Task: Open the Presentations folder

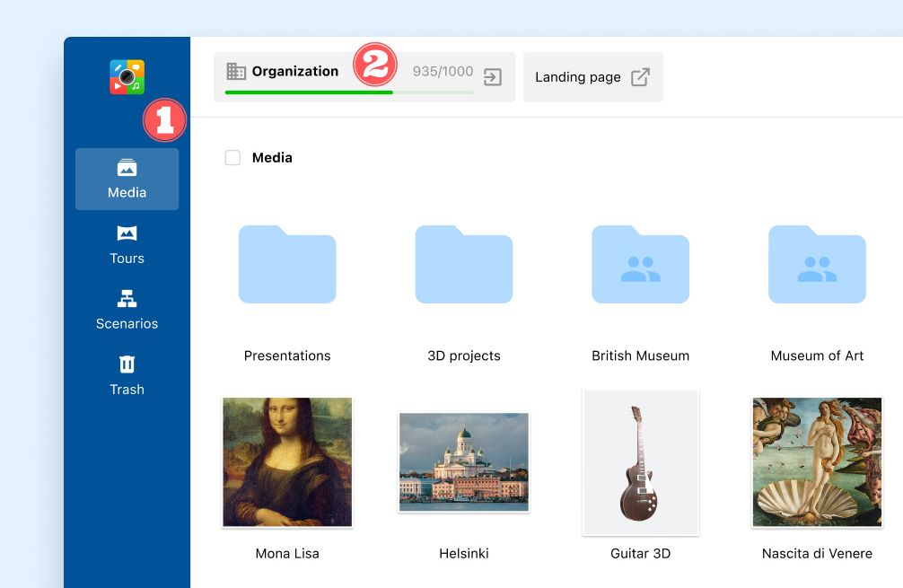Action: pos(287,264)
